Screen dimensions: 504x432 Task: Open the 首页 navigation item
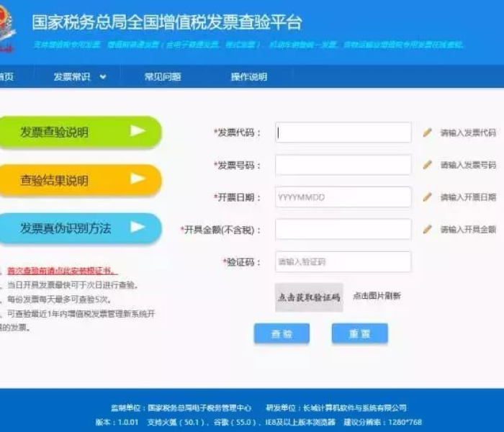tap(6, 76)
